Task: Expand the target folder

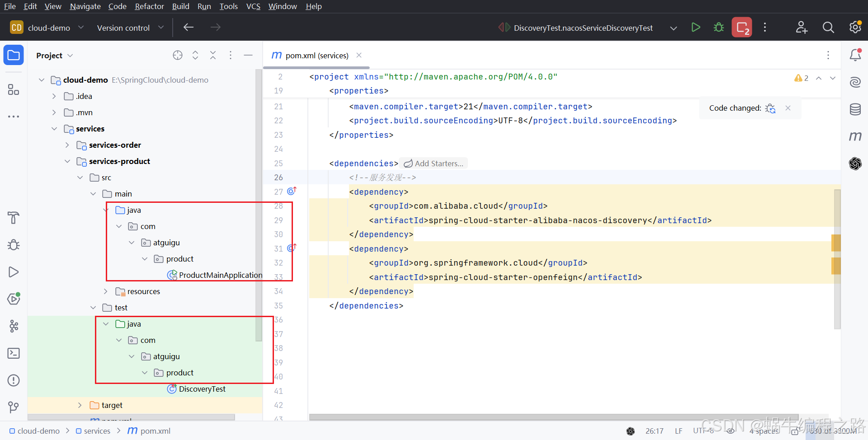Action: click(x=80, y=405)
